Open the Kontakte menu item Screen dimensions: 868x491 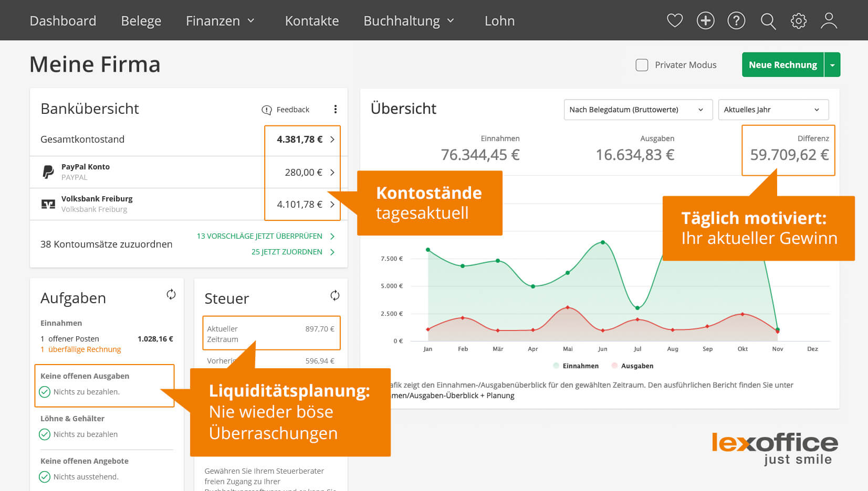(311, 21)
